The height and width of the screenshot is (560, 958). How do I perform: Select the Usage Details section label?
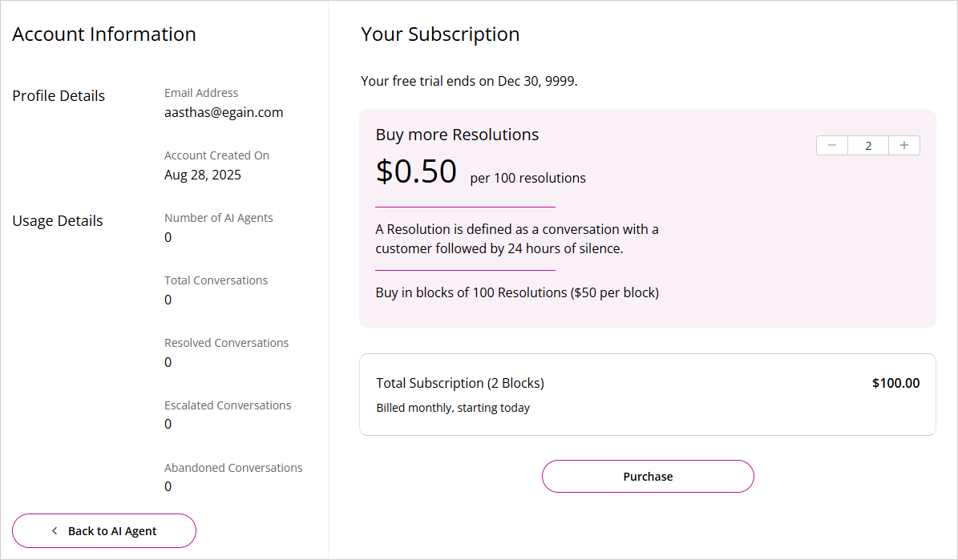coord(58,220)
